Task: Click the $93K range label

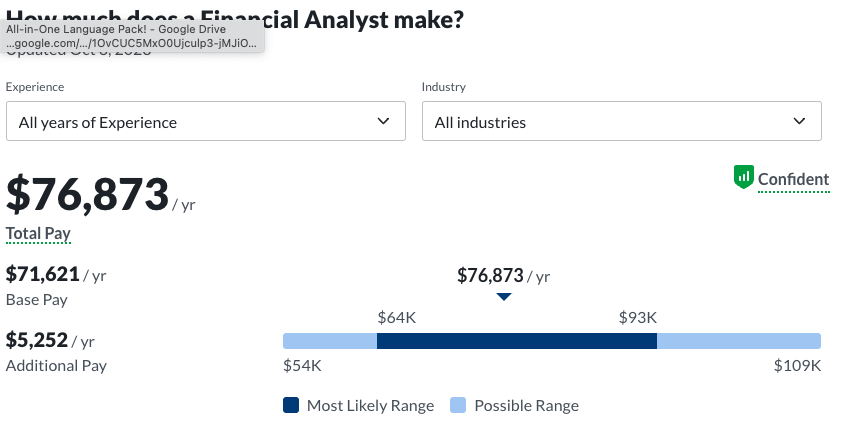Action: (x=637, y=318)
